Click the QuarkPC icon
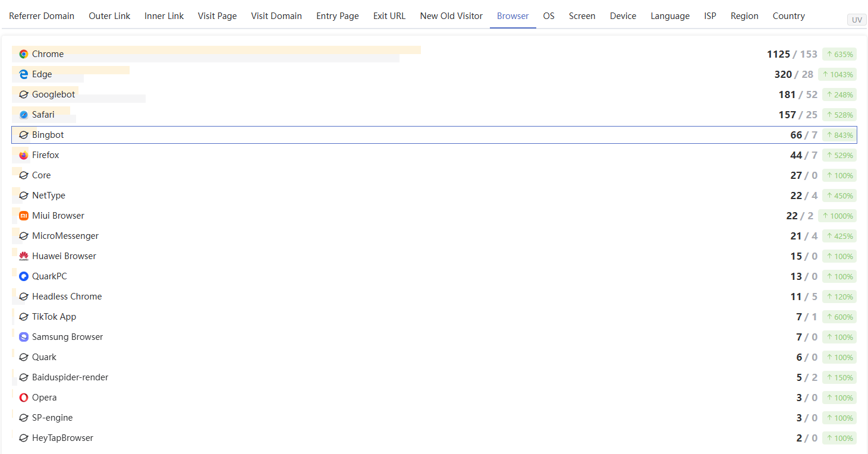Image resolution: width=868 pixels, height=454 pixels. [24, 276]
